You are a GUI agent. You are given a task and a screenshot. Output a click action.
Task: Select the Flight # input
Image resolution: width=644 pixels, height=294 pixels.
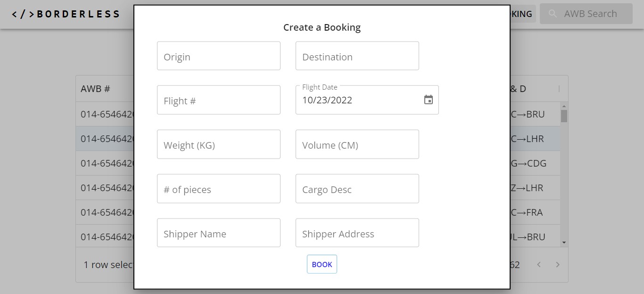click(x=218, y=100)
